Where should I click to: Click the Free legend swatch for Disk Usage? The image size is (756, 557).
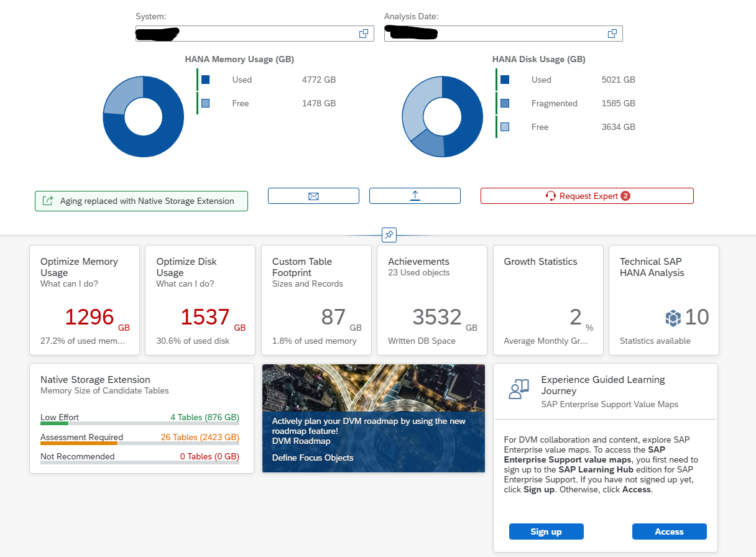point(505,127)
